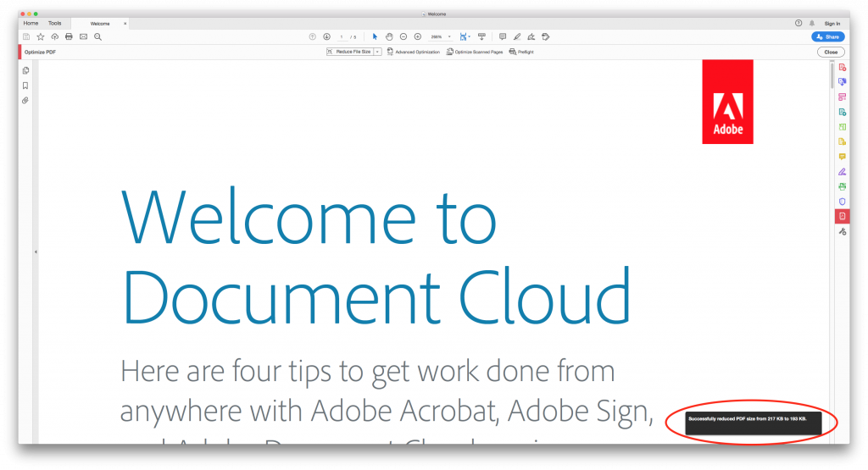
Task: Go to previous page arrow
Action: point(312,36)
